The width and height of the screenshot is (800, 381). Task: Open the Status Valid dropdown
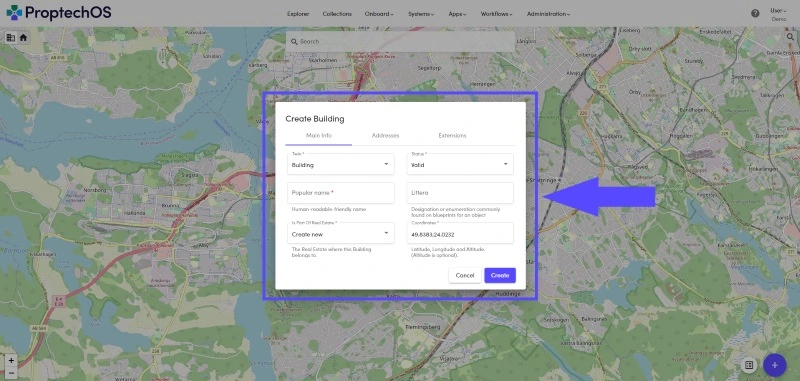coord(460,164)
